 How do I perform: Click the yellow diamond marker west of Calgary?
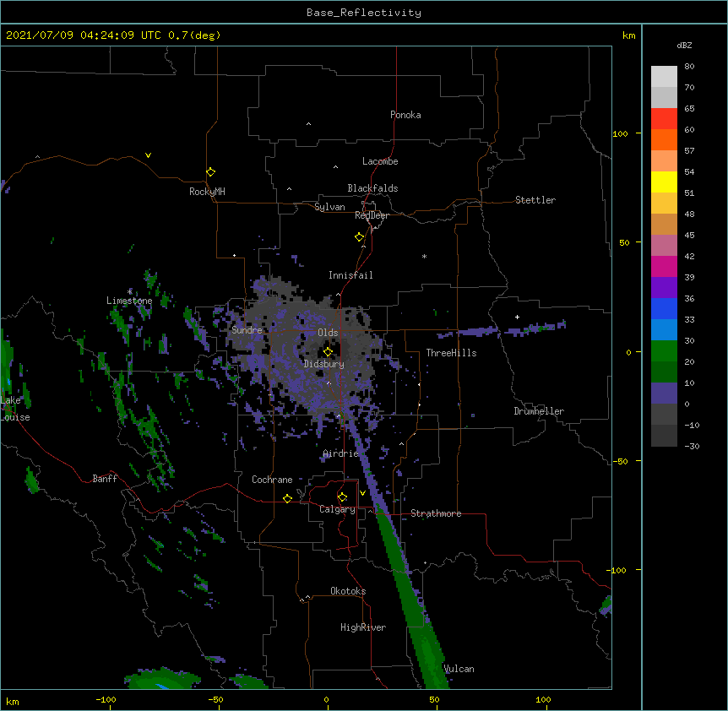click(287, 498)
